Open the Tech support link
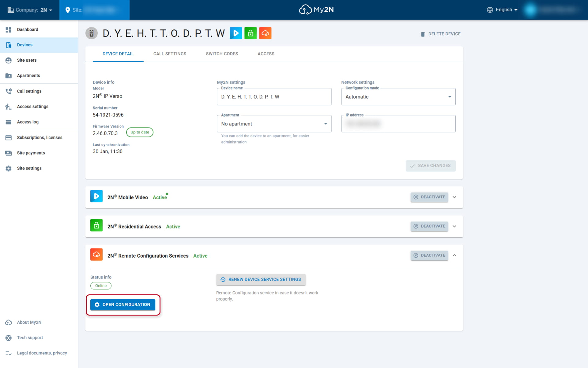Screen dimensions: 588x368 tap(39, 338)
